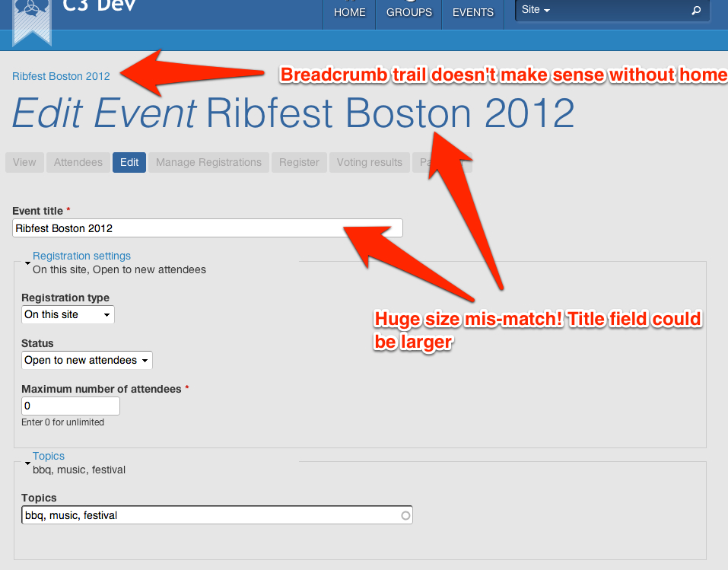Open the Registration type dropdown
728x570 pixels.
pos(68,314)
